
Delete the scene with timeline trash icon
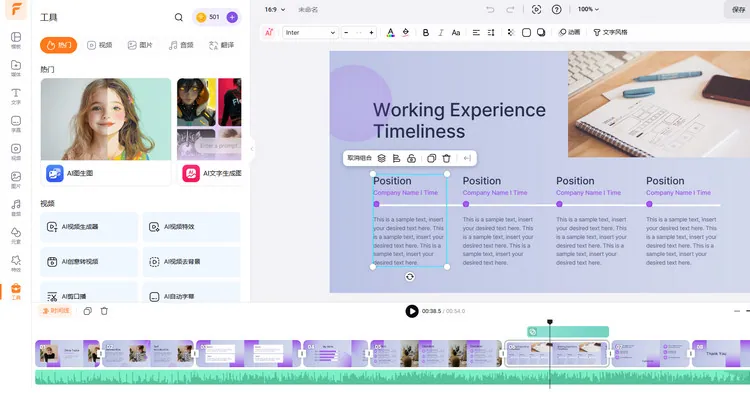104,311
